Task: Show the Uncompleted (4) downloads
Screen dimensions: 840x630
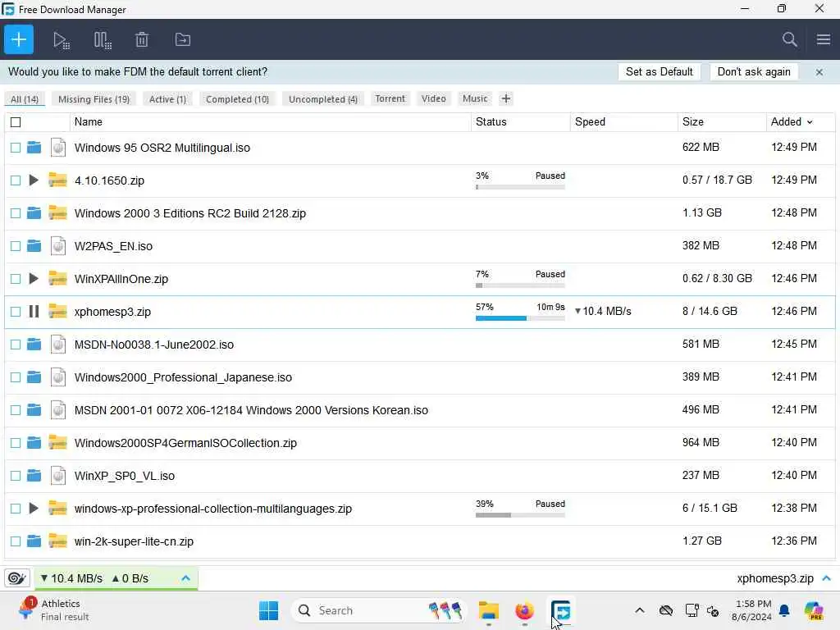Action: tap(323, 99)
